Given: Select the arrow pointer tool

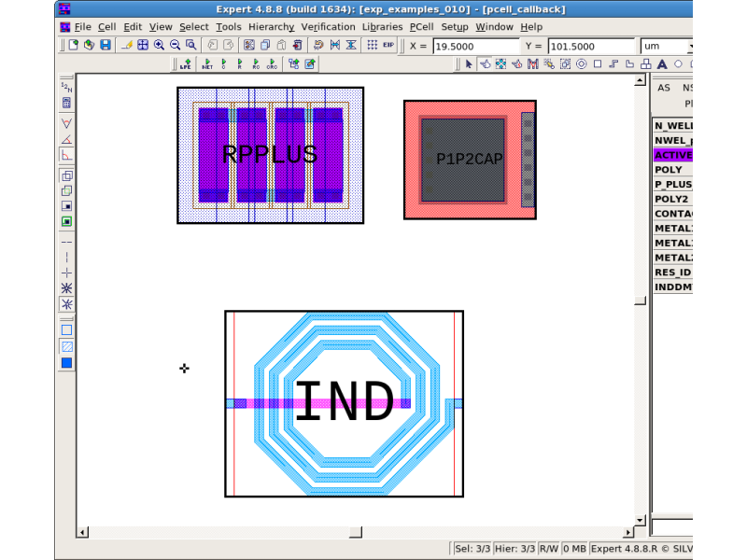Looking at the screenshot, I should point(469,64).
